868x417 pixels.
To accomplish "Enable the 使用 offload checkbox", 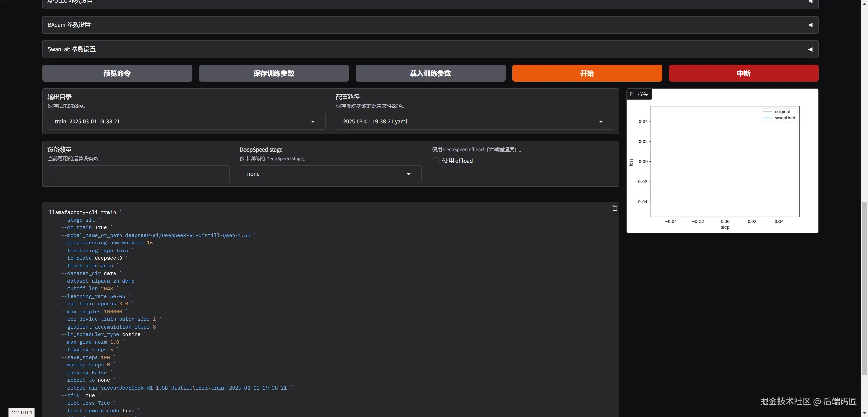I will tap(435, 161).
